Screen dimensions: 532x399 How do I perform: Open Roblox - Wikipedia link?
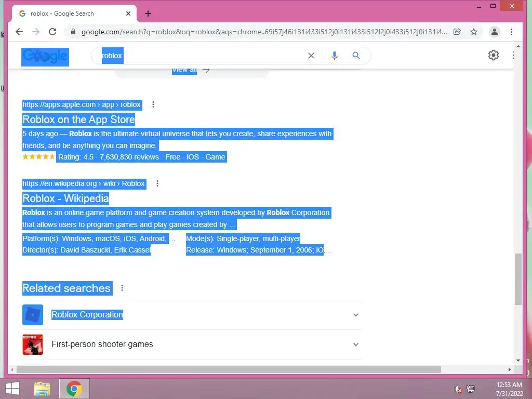pyautogui.click(x=66, y=198)
